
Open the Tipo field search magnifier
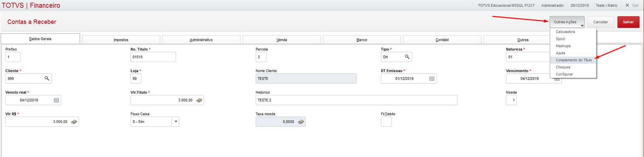(407, 57)
